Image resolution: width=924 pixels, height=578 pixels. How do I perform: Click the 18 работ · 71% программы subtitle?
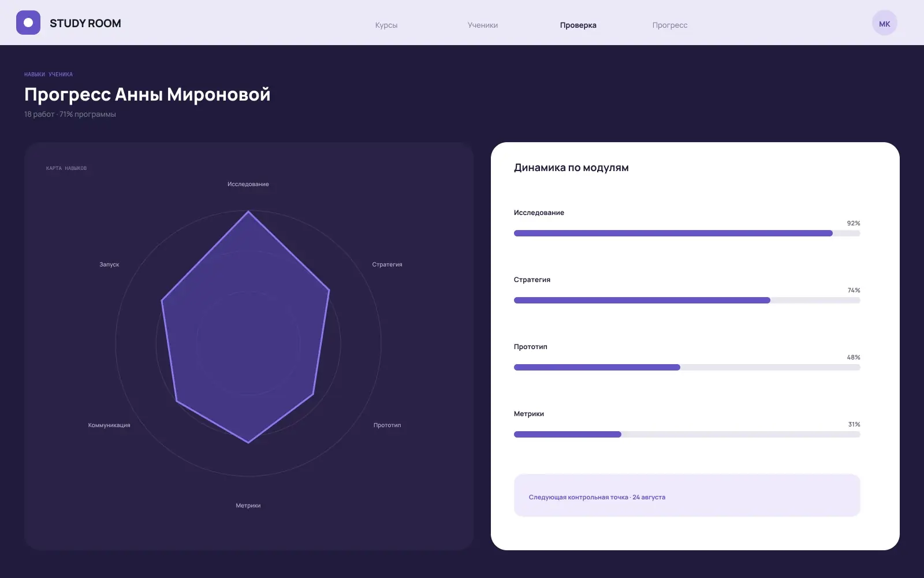tap(70, 114)
